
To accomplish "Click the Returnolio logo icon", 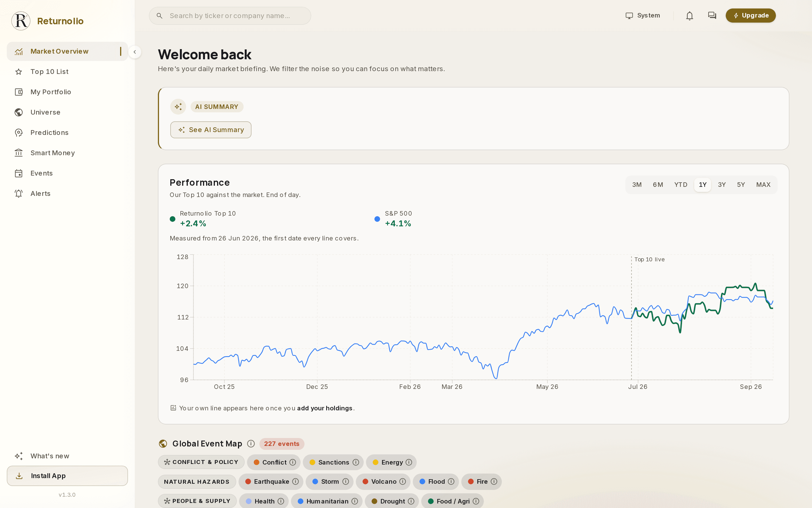I will point(21,21).
